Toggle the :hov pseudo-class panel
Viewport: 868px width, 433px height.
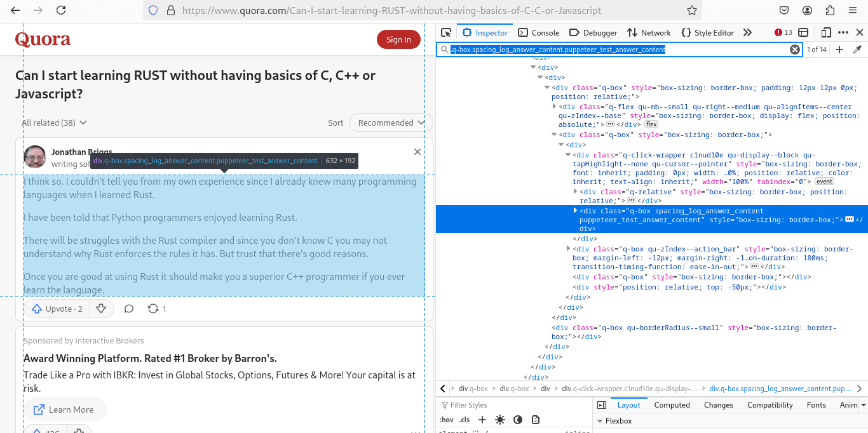click(447, 420)
